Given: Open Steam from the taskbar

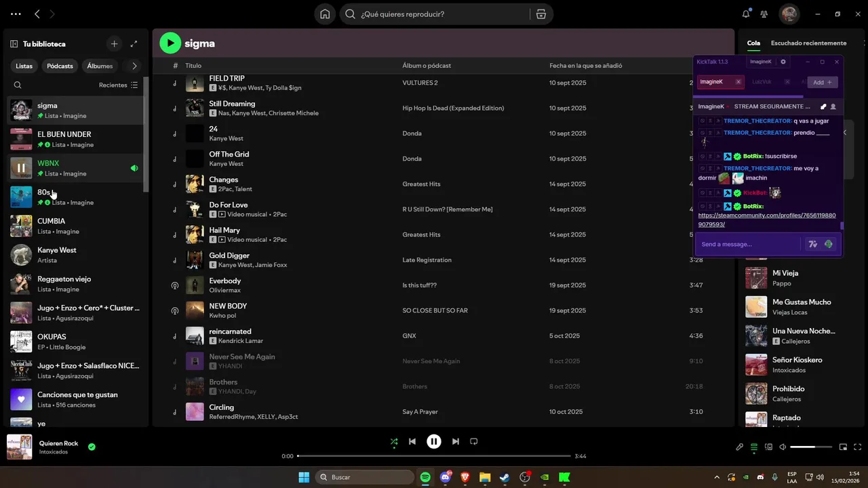Looking at the screenshot, I should point(505,477).
